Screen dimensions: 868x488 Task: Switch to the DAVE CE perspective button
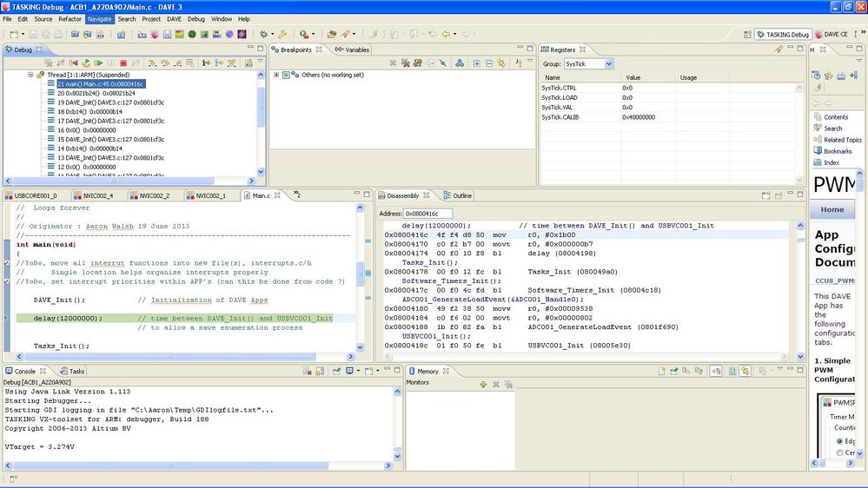(831, 35)
